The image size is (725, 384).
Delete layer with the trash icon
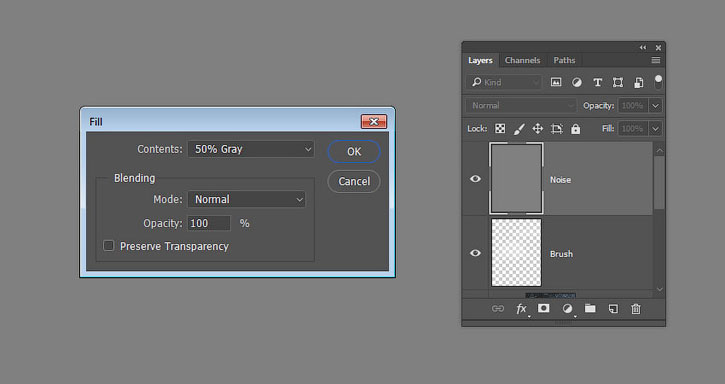pos(636,309)
